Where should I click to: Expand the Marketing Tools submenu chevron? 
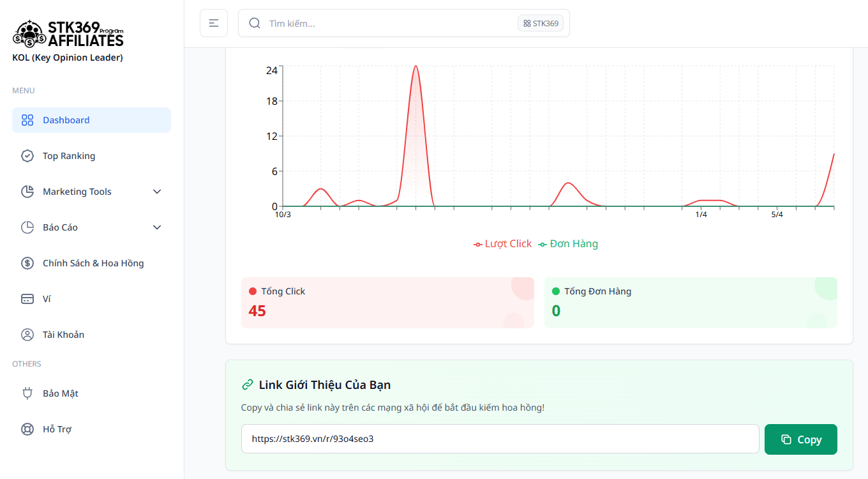point(157,192)
